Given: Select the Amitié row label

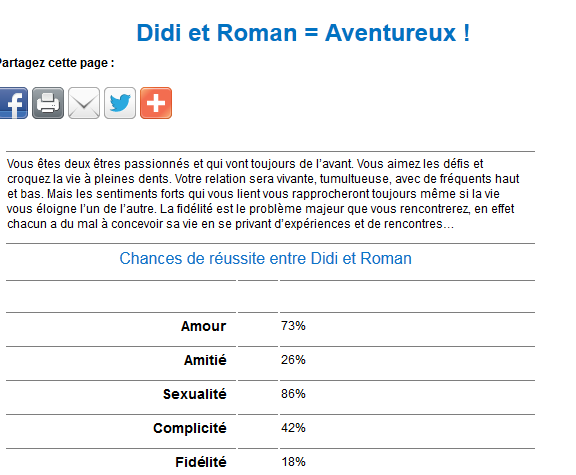Looking at the screenshot, I should pos(205,360).
